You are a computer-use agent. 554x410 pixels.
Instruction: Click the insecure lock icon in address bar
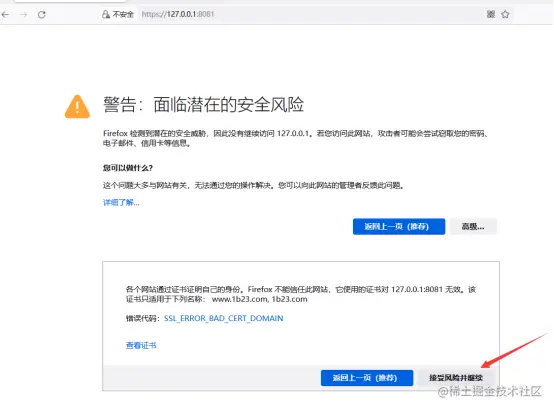click(x=106, y=14)
